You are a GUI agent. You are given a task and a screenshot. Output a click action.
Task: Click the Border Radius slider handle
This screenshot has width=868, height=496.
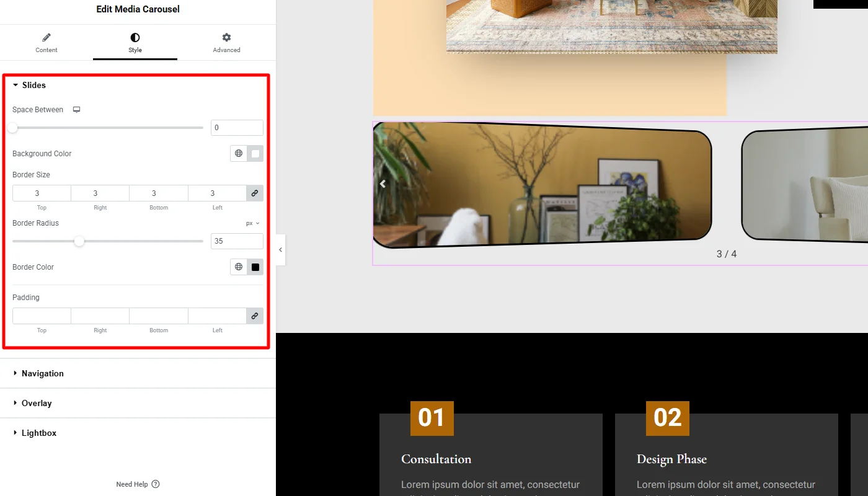(x=79, y=241)
